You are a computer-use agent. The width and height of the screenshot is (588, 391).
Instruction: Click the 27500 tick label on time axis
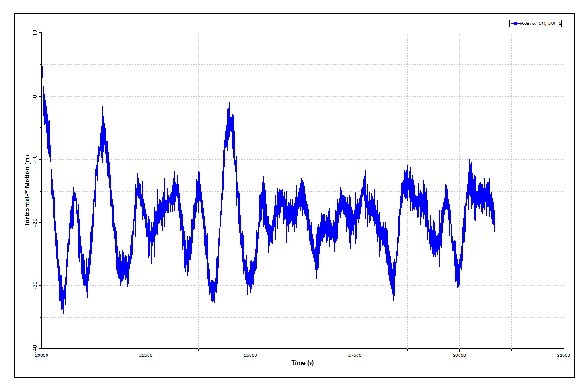point(355,355)
